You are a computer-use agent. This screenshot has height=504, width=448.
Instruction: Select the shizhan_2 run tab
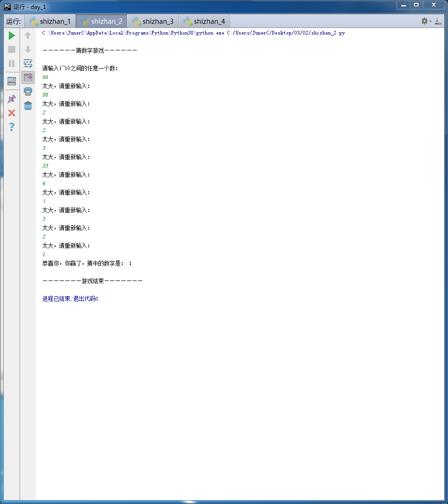[x=102, y=21]
